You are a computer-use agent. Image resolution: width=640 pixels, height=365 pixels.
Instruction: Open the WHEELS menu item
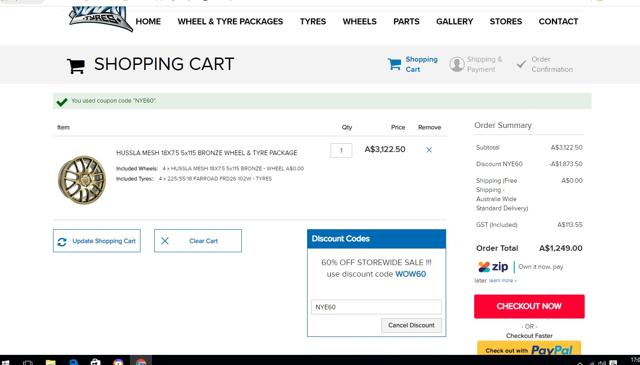point(360,22)
